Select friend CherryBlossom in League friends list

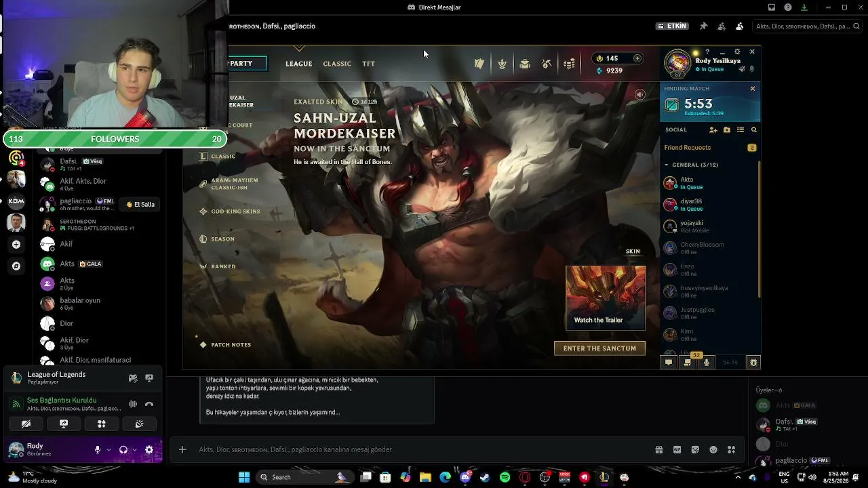710,248
